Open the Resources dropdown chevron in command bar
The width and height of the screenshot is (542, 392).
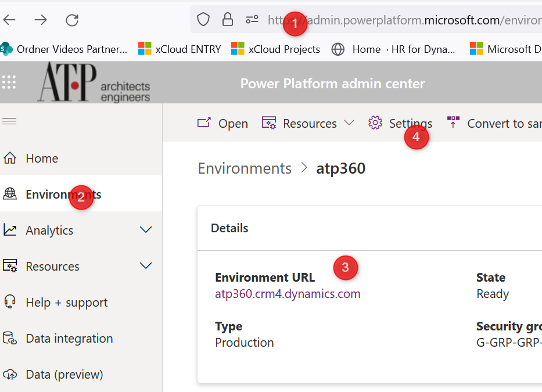coord(350,123)
